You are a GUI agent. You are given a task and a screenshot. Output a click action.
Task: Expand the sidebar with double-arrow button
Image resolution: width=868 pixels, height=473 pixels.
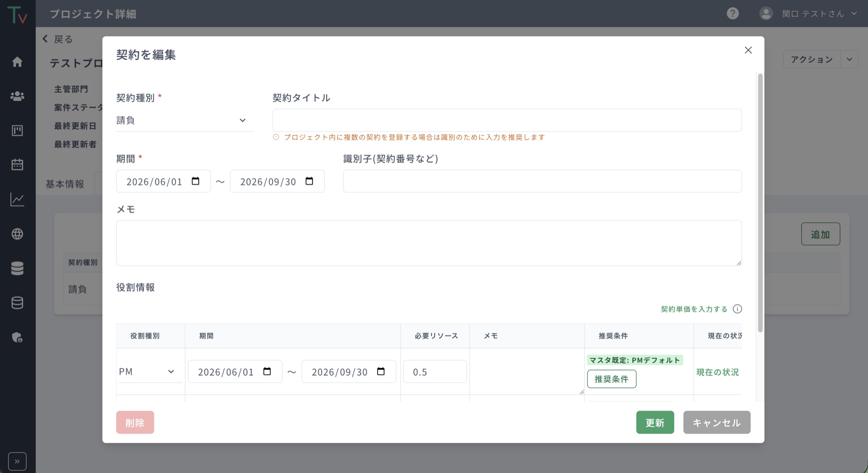(x=17, y=461)
